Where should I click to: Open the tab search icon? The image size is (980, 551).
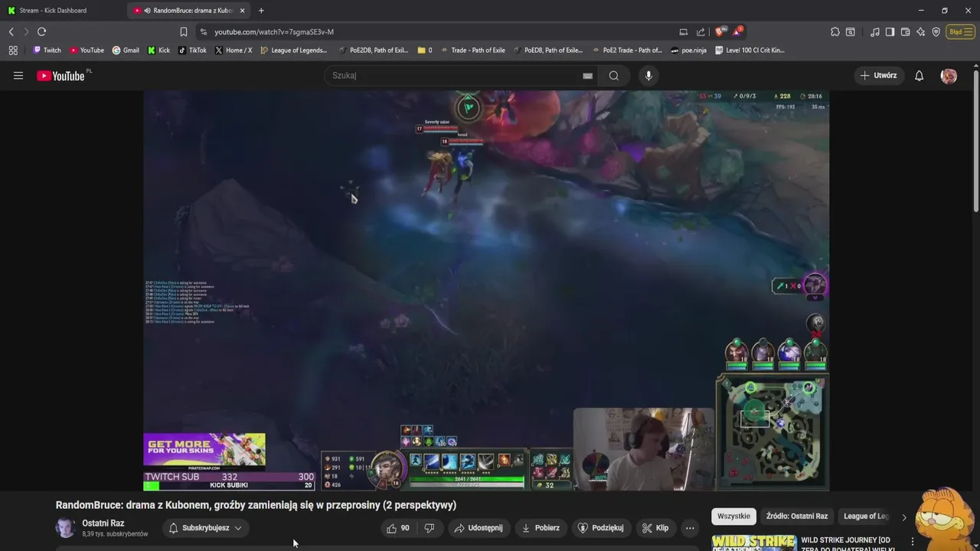[x=851, y=32]
